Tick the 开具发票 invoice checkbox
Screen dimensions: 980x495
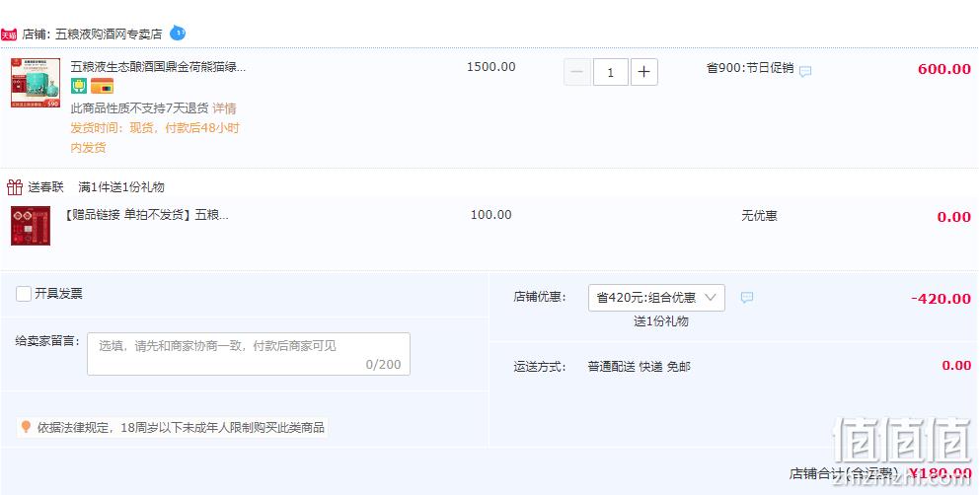coord(23,294)
